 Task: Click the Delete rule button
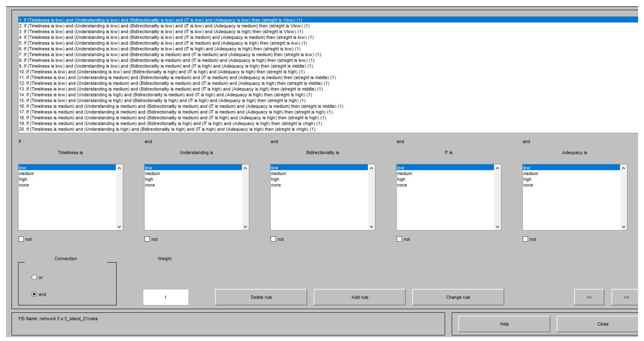pos(261,297)
